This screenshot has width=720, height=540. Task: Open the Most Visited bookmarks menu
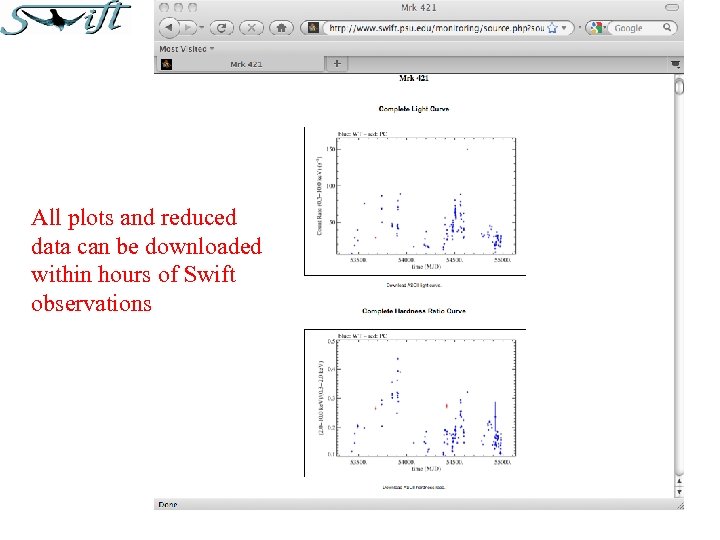pyautogui.click(x=186, y=49)
